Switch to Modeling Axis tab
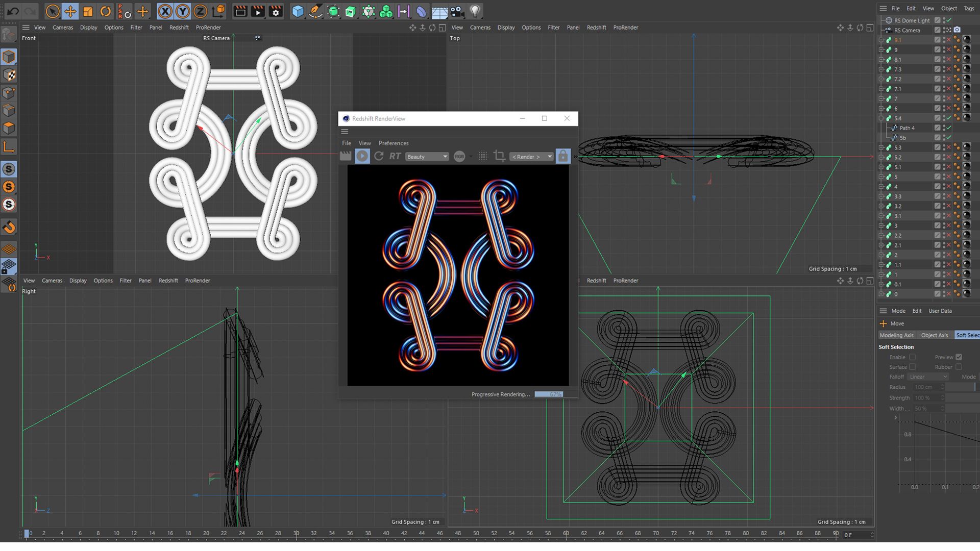This screenshot has height=551, width=980. pos(896,335)
